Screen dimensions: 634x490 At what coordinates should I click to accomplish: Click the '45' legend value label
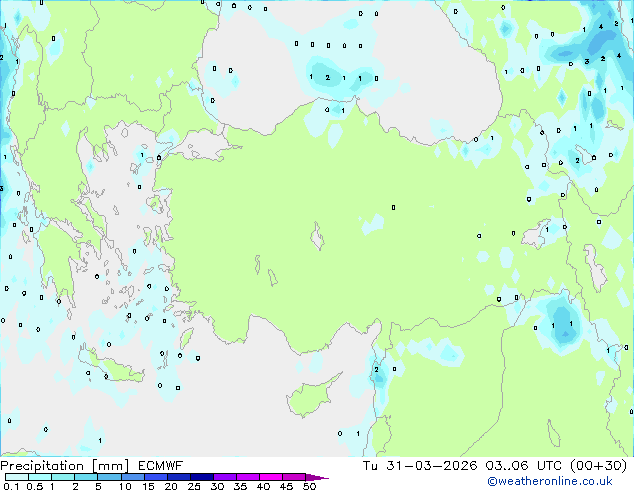point(286,486)
